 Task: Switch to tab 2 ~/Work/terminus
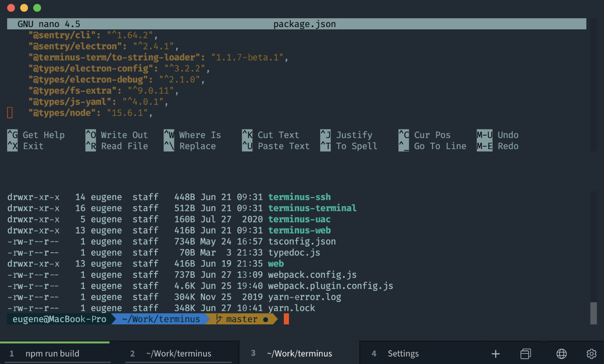[178, 354]
